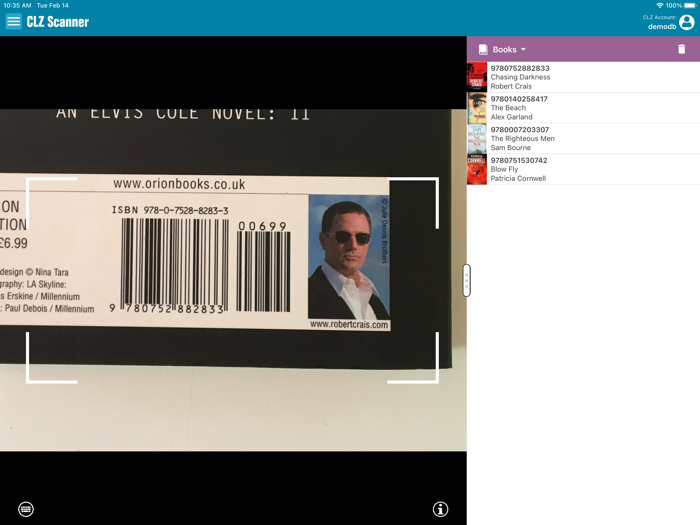Select the Chasing Darkness cover thumbnail
This screenshot has width=700, height=525.
click(477, 77)
